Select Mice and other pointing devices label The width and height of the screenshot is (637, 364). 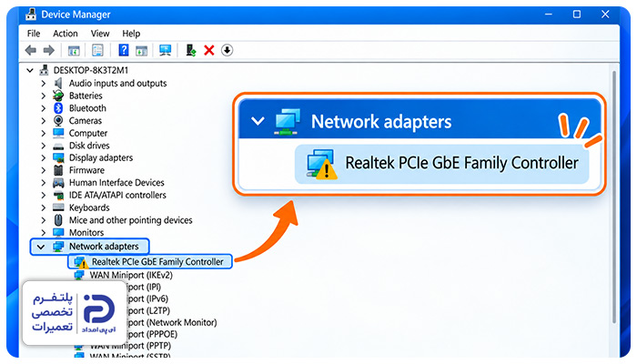130,220
